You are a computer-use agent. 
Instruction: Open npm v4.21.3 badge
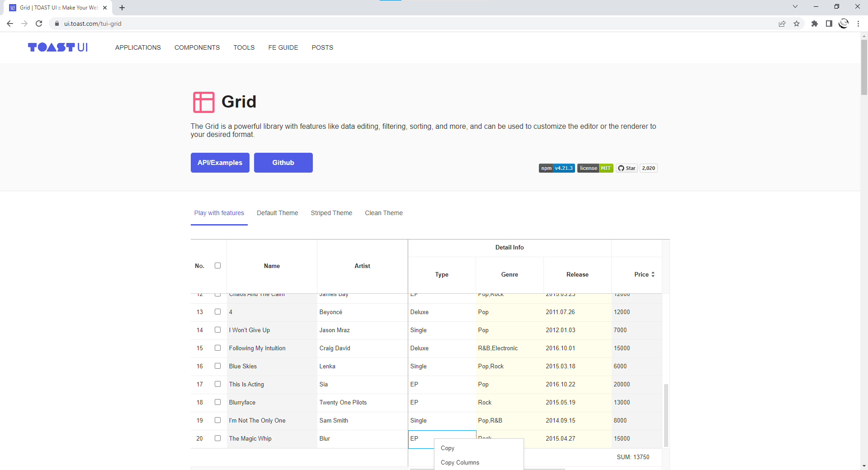tap(557, 168)
